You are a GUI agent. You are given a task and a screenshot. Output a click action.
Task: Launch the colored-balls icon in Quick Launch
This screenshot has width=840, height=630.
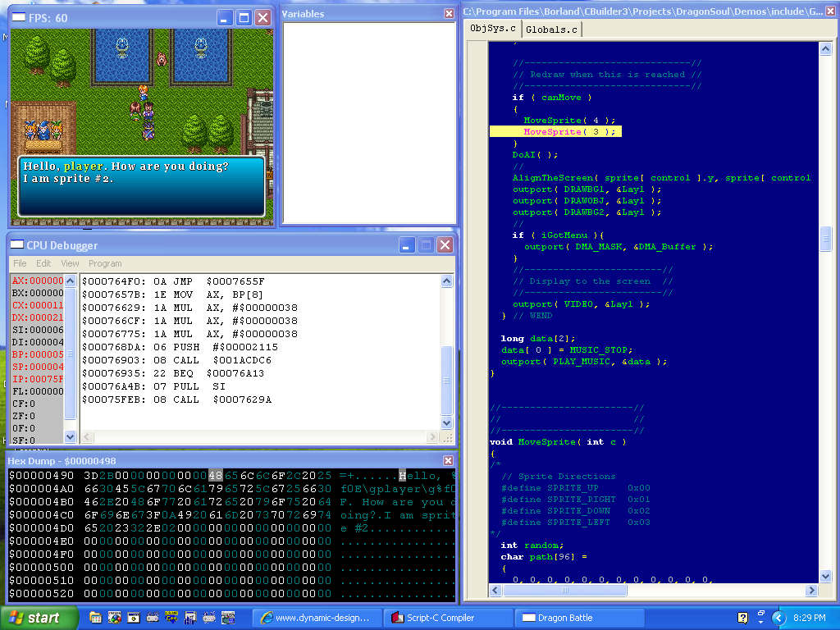pos(115,618)
